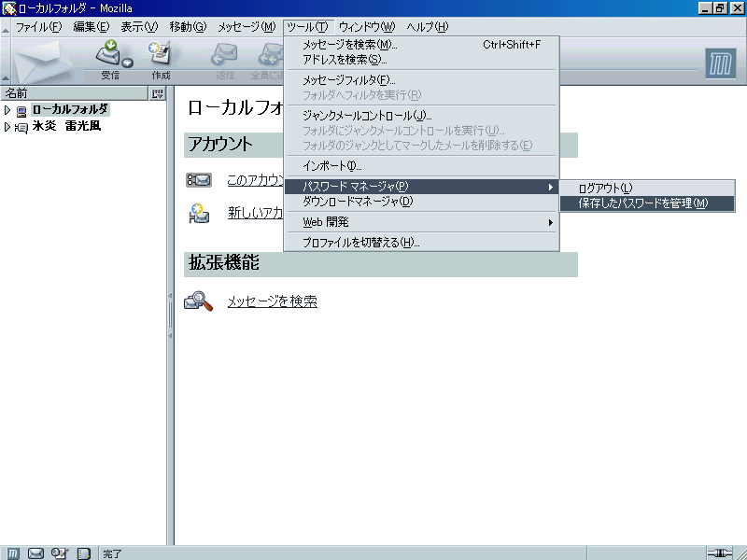
Task: Select ローカルフォルダ in folder tree
Action: point(71,109)
